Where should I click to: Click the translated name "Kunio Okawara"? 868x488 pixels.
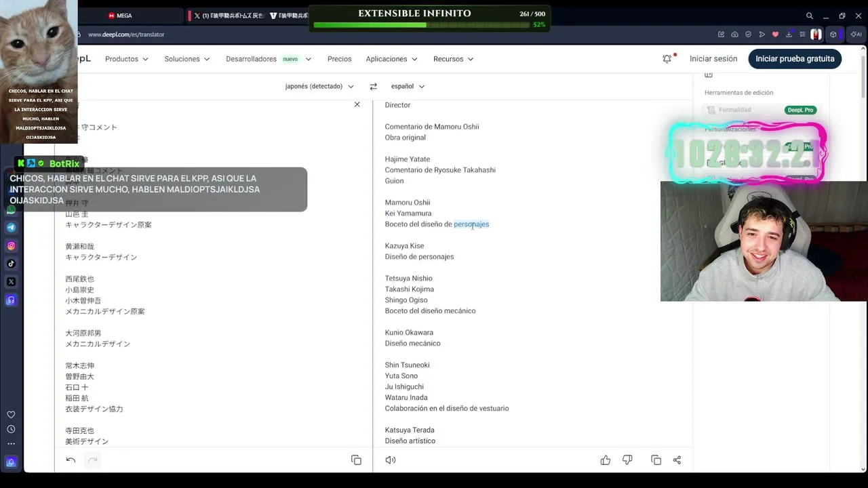click(409, 333)
